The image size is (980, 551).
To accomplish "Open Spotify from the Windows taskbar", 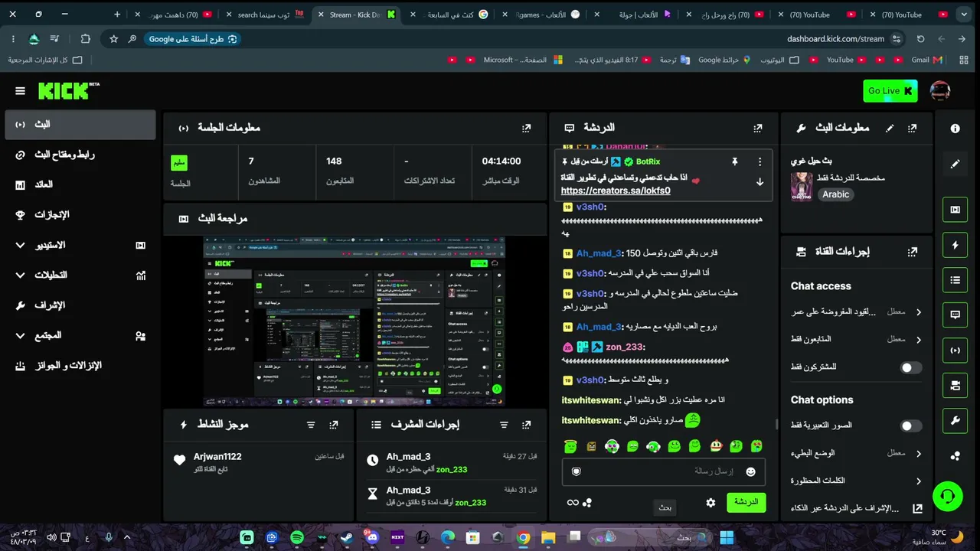I will point(297,538).
